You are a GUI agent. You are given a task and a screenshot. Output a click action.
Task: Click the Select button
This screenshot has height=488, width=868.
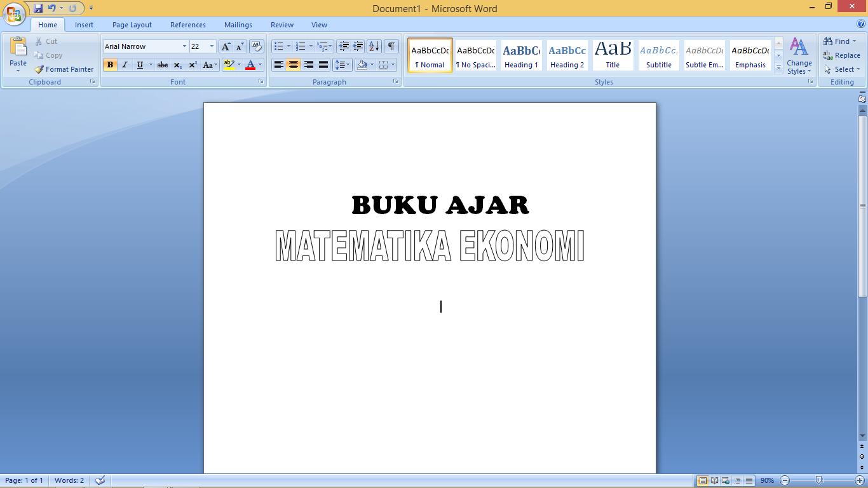[842, 69]
